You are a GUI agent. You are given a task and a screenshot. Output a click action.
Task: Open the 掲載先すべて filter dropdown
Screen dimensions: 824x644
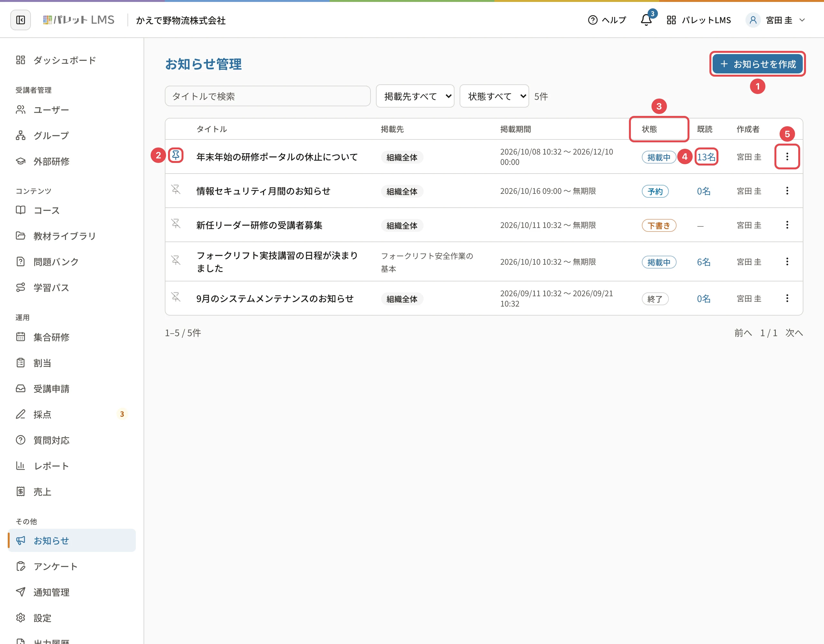415,96
